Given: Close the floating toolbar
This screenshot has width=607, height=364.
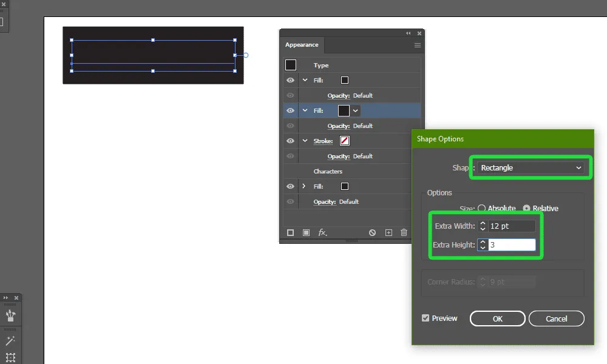Looking at the screenshot, I should coord(16,298).
